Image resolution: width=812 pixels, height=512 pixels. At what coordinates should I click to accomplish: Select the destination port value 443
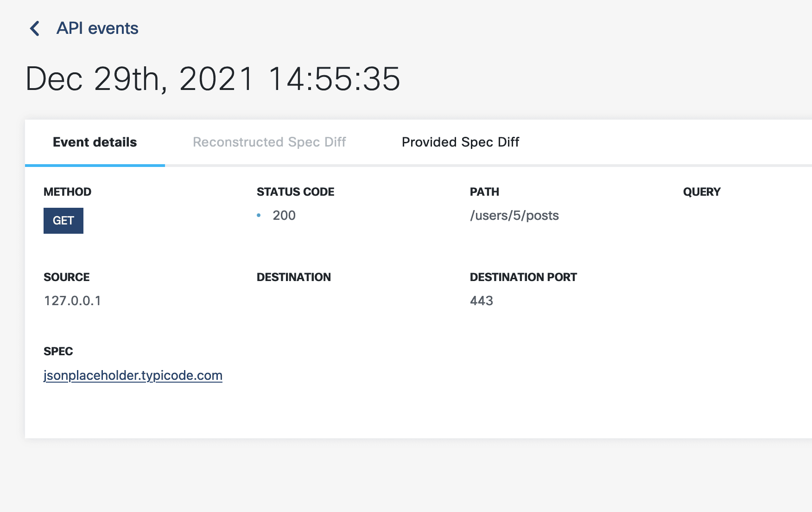[482, 301]
